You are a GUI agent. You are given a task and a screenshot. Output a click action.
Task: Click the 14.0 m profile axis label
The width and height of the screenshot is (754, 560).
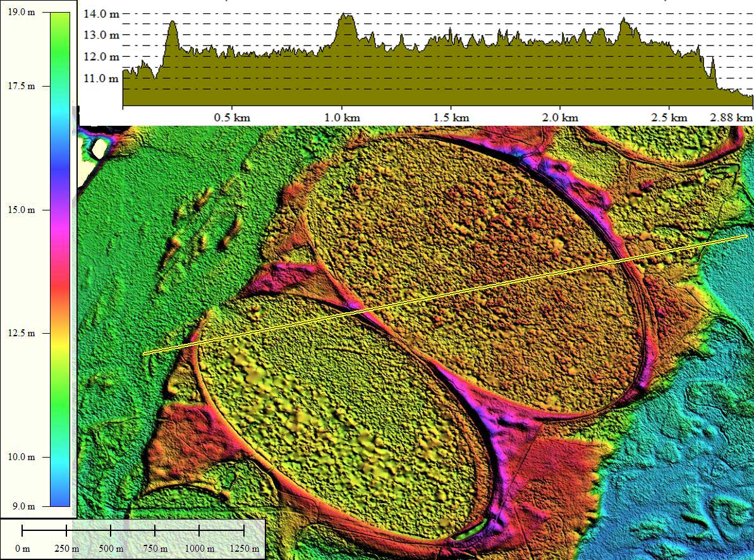click(102, 13)
